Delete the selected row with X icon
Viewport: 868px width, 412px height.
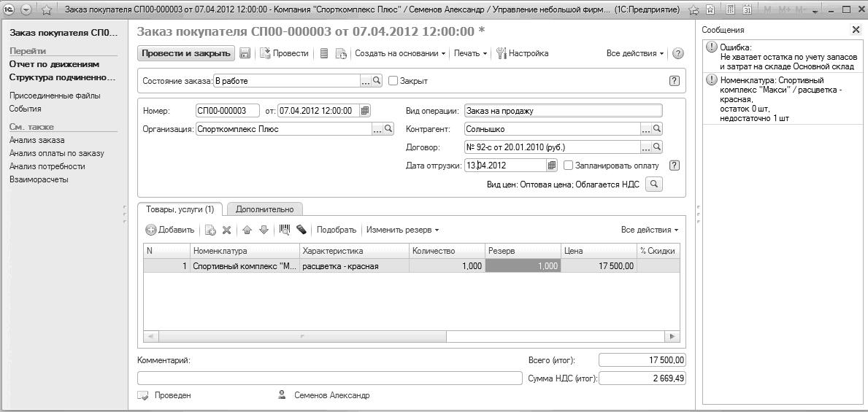(x=226, y=230)
